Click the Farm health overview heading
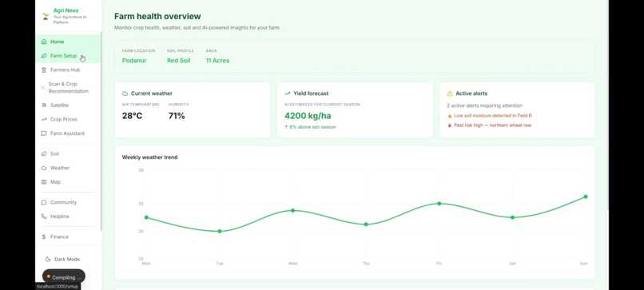This screenshot has width=644, height=290. coord(157,17)
